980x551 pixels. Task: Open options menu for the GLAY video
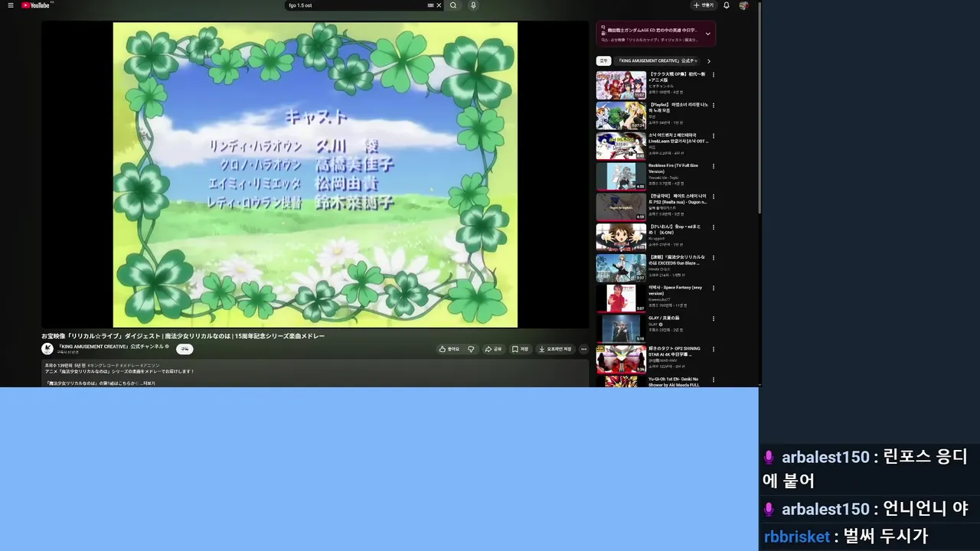click(x=714, y=318)
